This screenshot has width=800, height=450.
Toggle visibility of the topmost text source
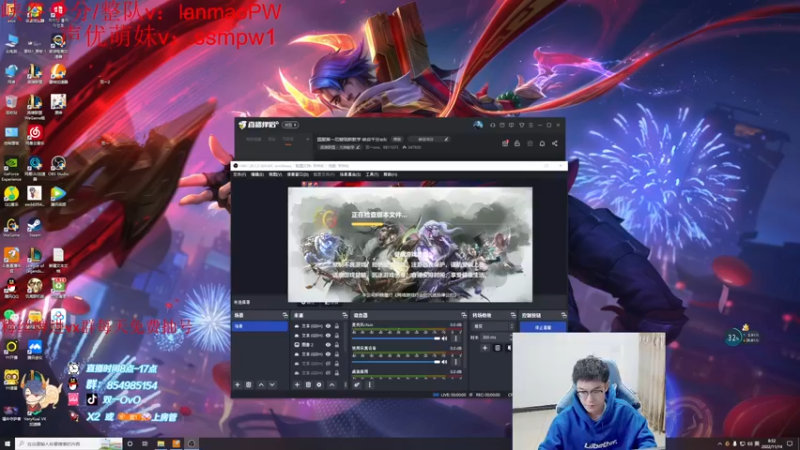point(328,326)
